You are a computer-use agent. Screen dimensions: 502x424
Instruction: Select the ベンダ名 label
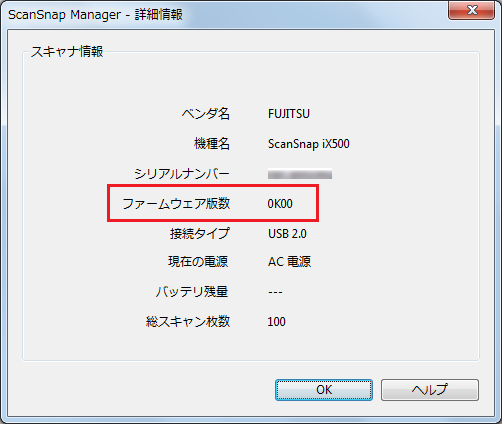pyautogui.click(x=206, y=114)
